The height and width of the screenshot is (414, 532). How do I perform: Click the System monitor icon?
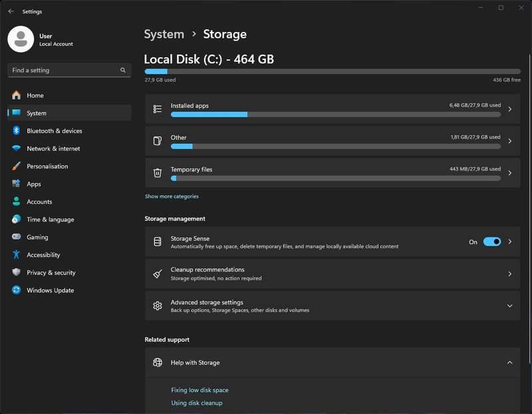tap(16, 112)
